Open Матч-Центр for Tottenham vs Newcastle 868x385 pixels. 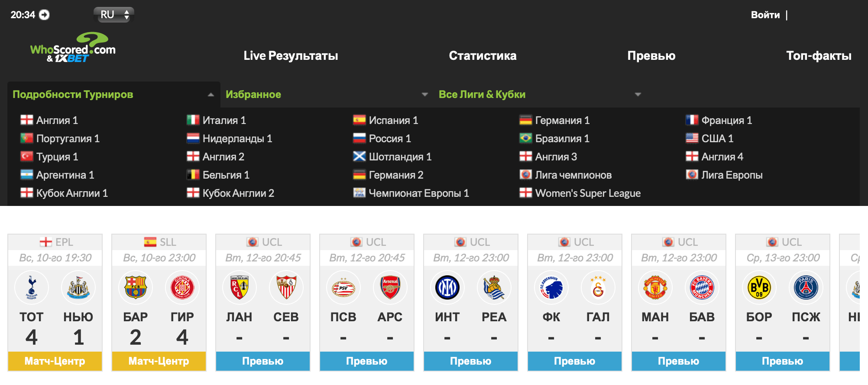click(55, 361)
